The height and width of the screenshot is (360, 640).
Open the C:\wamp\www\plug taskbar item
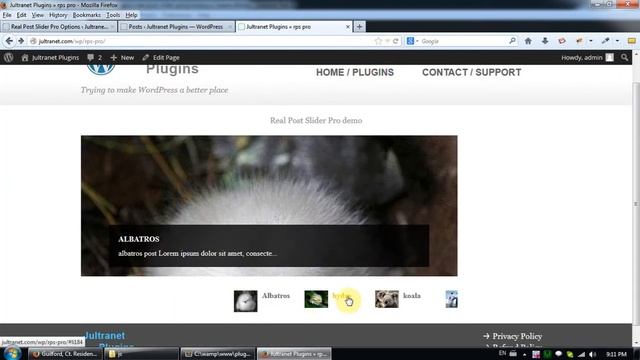coord(218,354)
